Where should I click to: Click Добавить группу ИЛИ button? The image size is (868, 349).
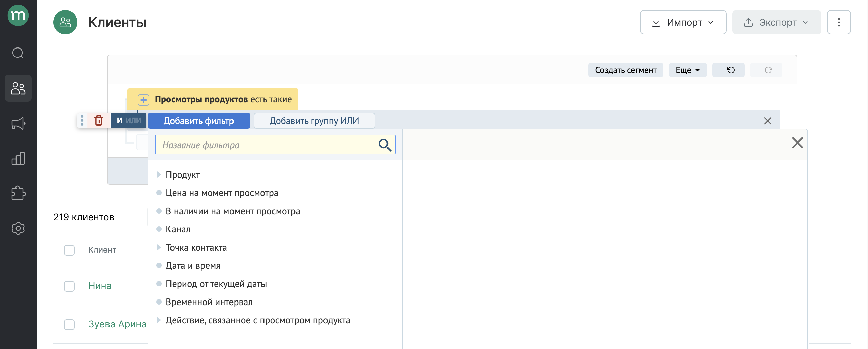coord(314,121)
